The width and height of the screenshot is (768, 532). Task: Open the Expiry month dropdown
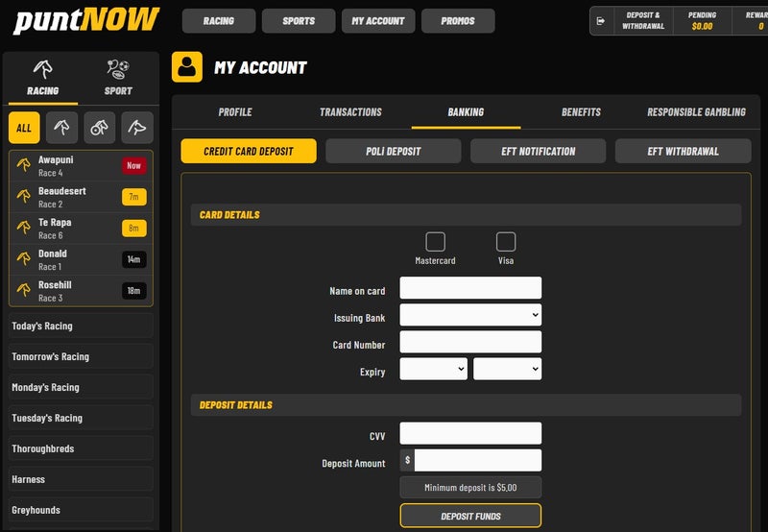click(x=434, y=369)
